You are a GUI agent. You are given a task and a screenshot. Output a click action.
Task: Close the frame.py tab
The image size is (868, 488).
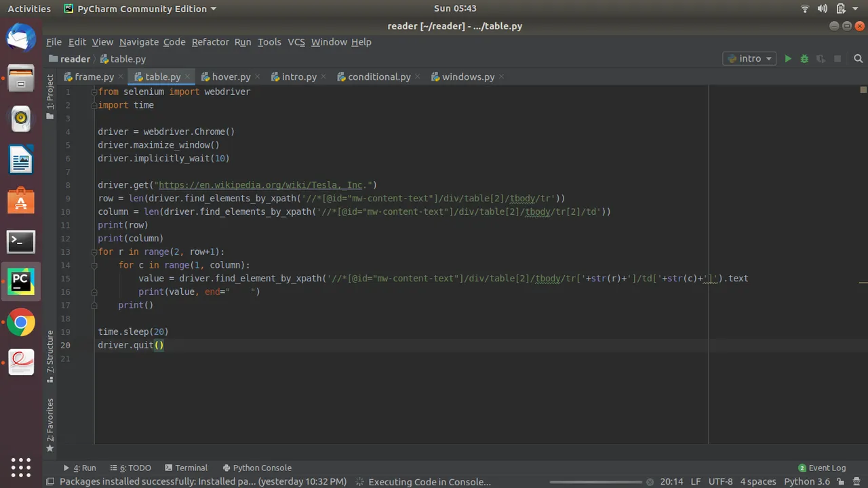(x=121, y=77)
